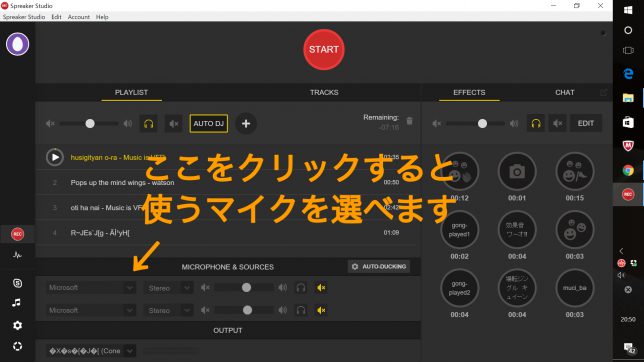Switch to the CHAT tab
644x362 pixels.
[x=565, y=92]
